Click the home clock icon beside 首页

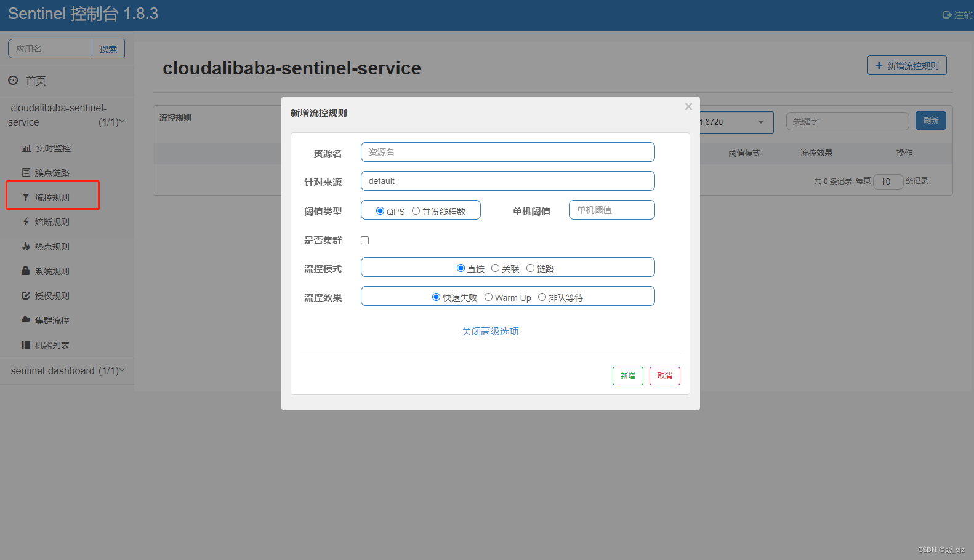(x=13, y=80)
